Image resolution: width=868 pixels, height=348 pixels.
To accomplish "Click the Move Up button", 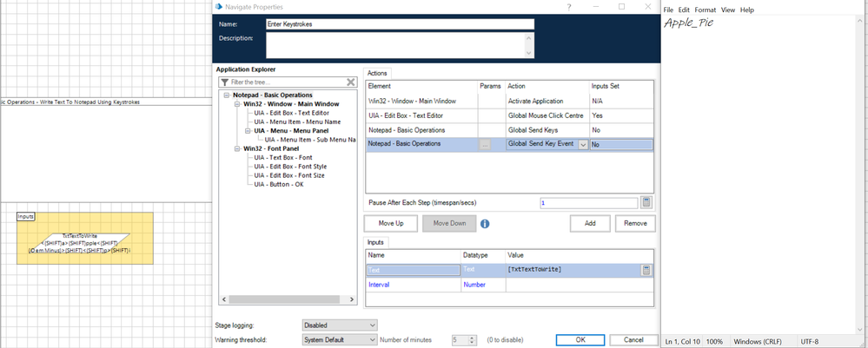I will click(x=390, y=224).
